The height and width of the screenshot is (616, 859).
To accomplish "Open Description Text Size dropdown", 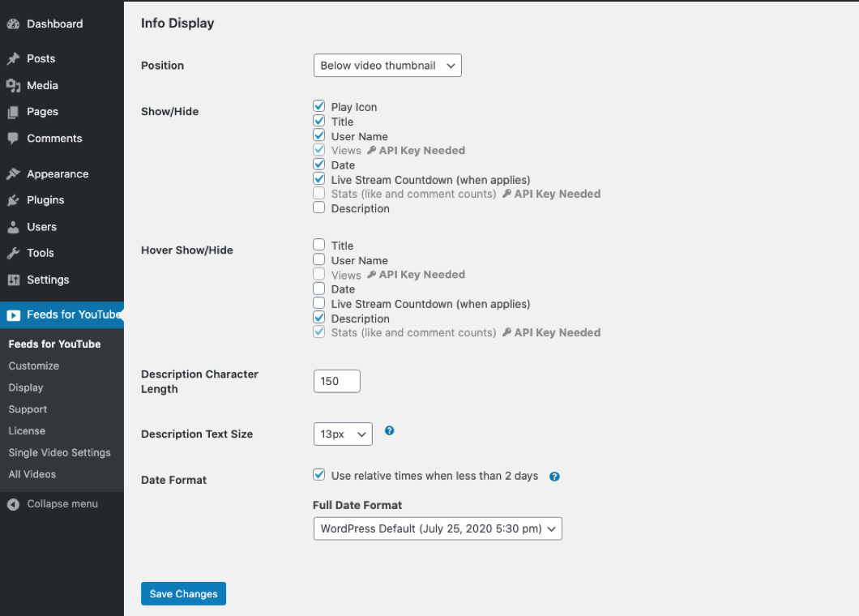I will coord(342,434).
